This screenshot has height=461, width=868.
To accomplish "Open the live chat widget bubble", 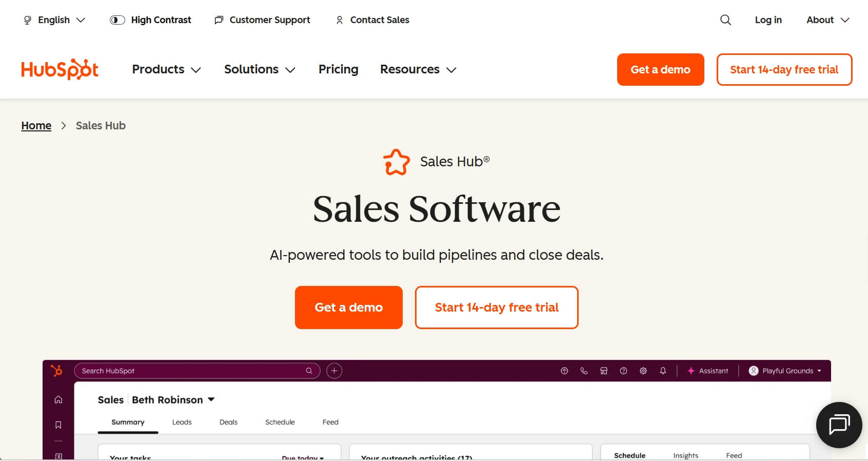I will point(839,425).
